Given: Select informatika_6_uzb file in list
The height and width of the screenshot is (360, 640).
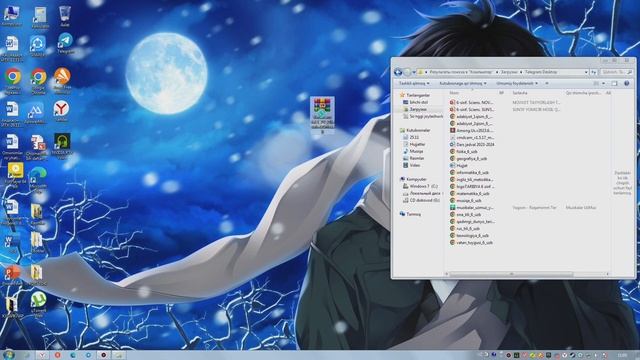Looking at the screenshot, I should [469, 172].
